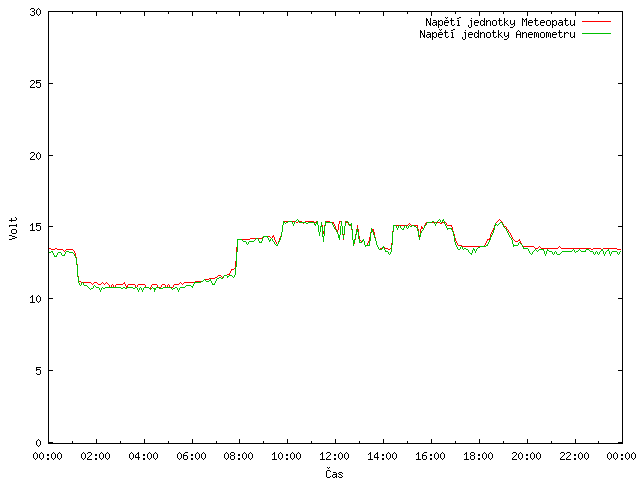Click the 20:00 time tick label
Image resolution: width=640 pixels, height=480 pixels.
pos(527,456)
